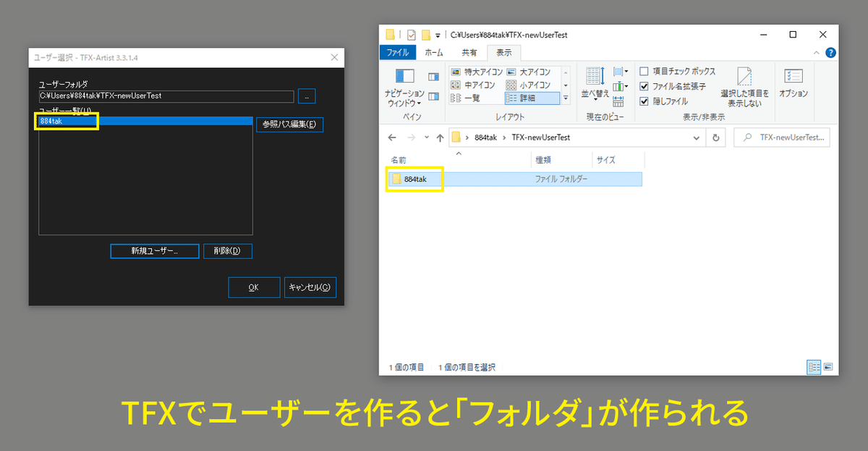
Task: Click the properties icon in the quick access toolbar
Action: pyautogui.click(x=412, y=34)
